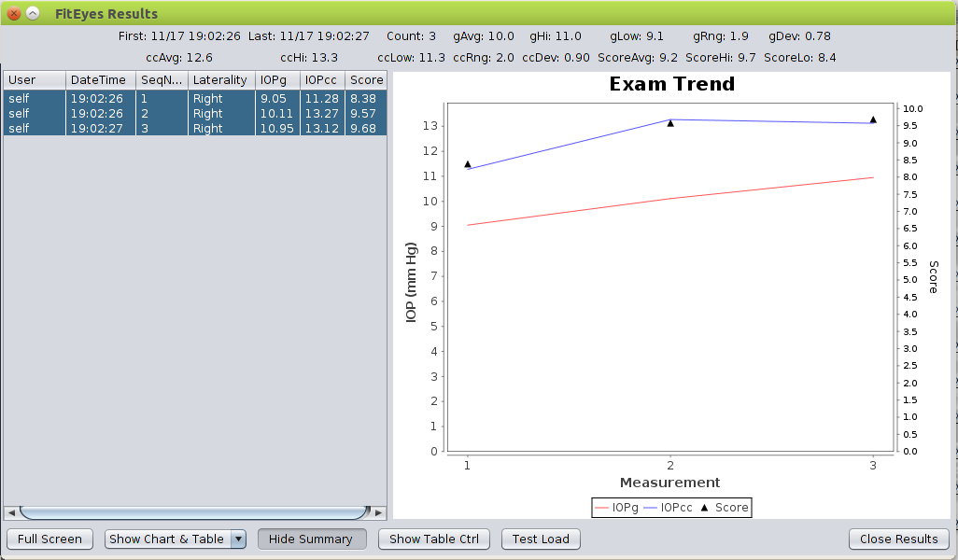Click the Score legend triangle marker
Screen dimensions: 958x560
click(x=704, y=508)
